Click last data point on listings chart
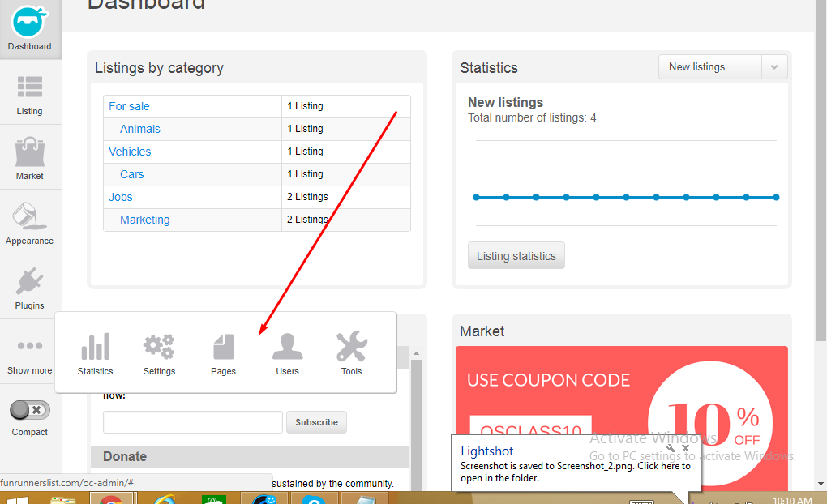 (777, 197)
